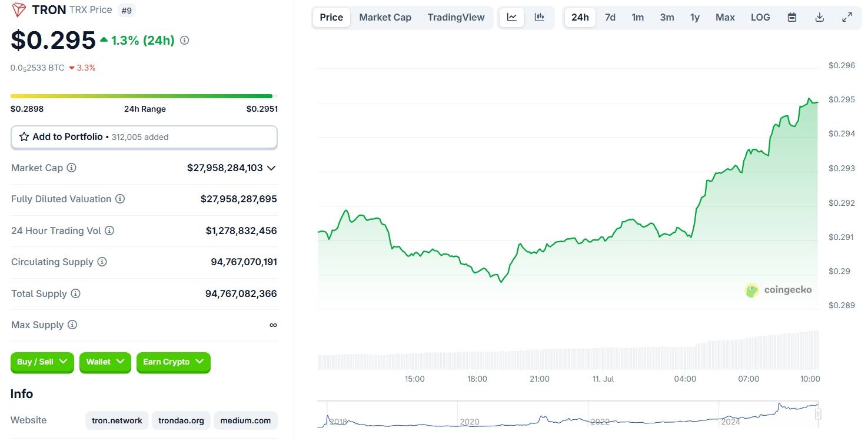Viewport: 868px width, 441px height.
Task: Switch to candlestick chart view icon
Action: 540,18
